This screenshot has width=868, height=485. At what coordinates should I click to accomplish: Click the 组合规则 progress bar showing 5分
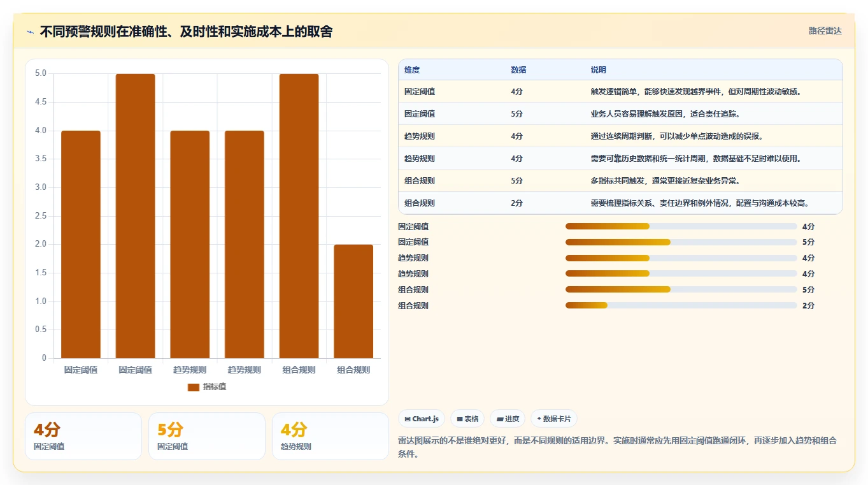tap(681, 289)
